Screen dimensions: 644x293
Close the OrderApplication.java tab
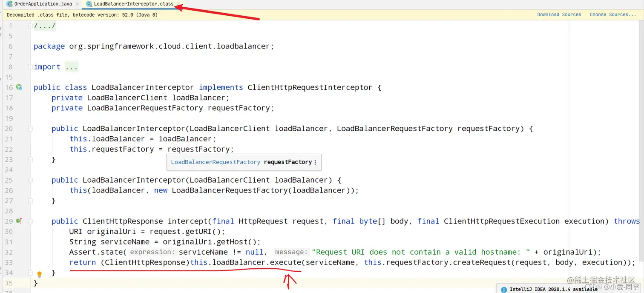[77, 4]
